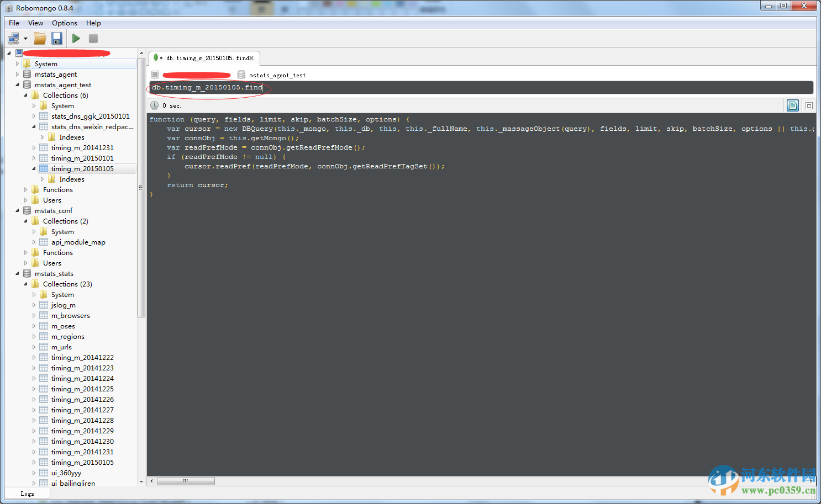Select timing_m_20141230 collection
Viewport: 821px width, 504px height.
coord(82,442)
